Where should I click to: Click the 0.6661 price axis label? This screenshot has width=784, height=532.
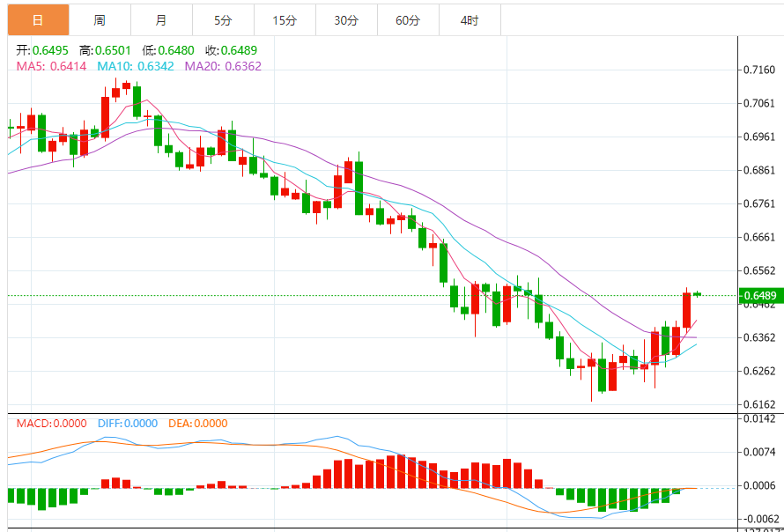760,237
